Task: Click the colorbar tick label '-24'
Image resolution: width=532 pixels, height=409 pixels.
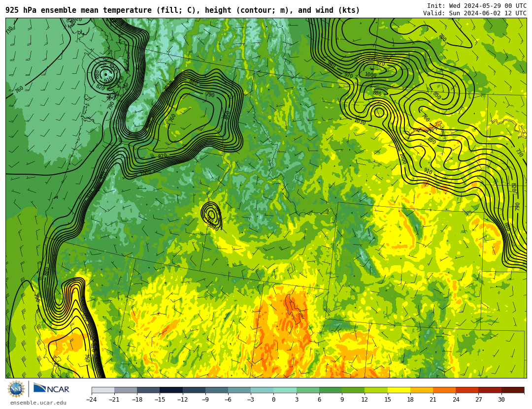Action: point(92,400)
